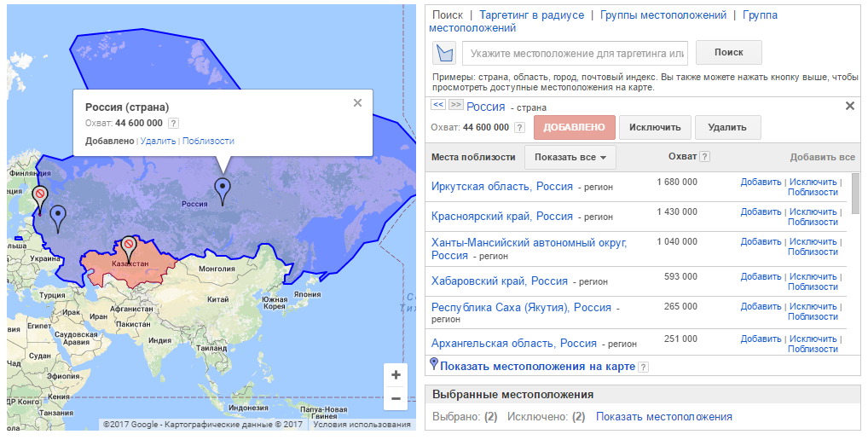
Task: Click into the location search input field
Action: pos(576,54)
